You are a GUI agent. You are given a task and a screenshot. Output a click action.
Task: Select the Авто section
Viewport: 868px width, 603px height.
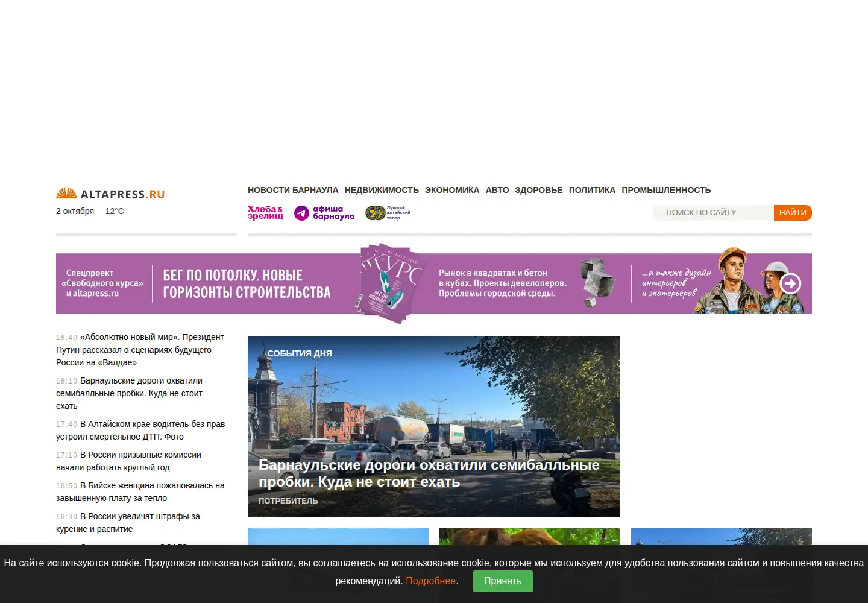(x=497, y=190)
